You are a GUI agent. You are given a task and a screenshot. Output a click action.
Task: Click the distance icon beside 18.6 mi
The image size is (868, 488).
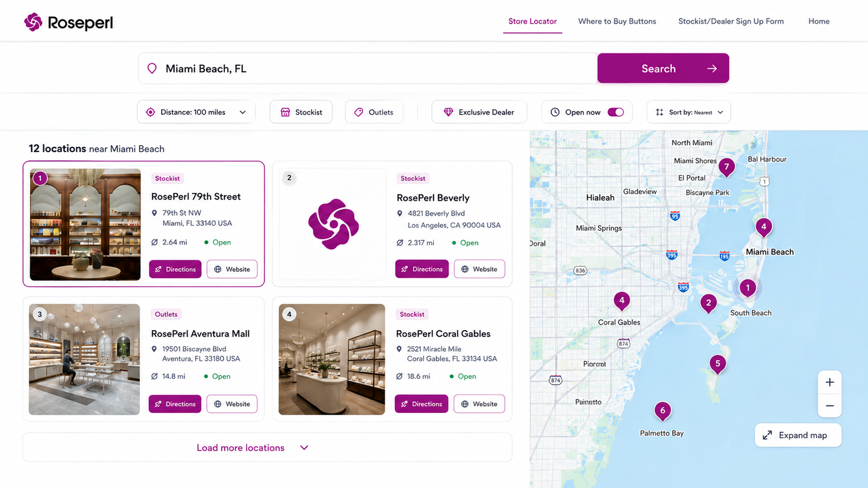tap(399, 376)
